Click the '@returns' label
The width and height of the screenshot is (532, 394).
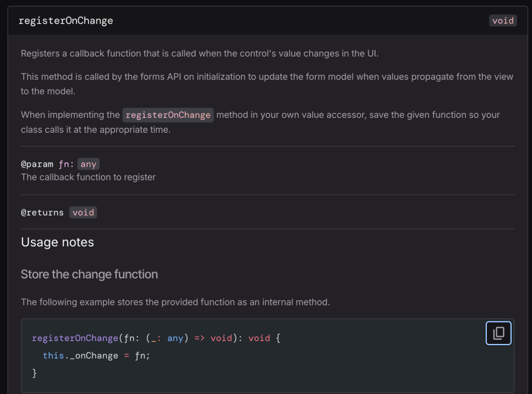[42, 212]
